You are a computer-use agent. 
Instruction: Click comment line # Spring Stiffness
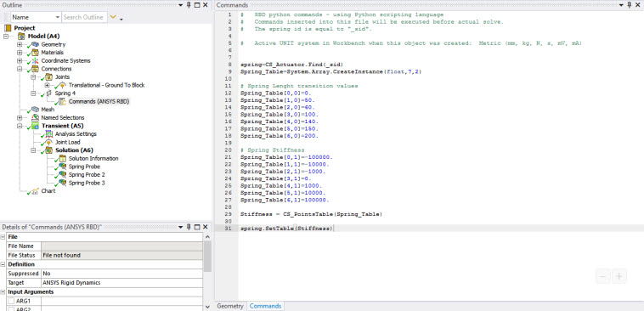coord(273,150)
